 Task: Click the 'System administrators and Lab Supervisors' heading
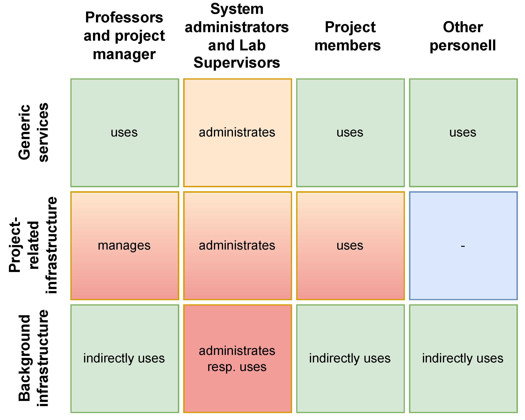(x=237, y=36)
